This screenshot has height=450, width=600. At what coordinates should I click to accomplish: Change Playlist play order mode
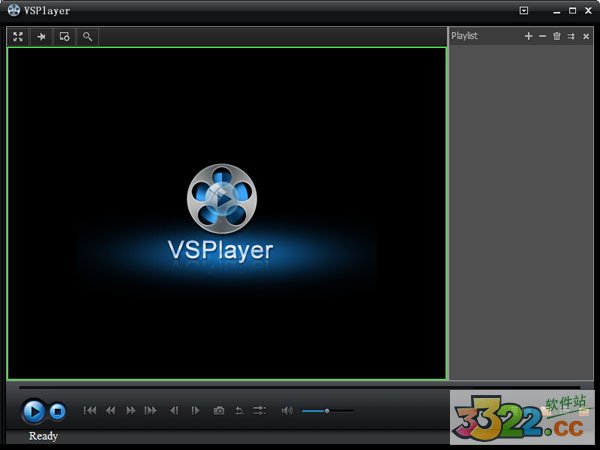pos(571,36)
